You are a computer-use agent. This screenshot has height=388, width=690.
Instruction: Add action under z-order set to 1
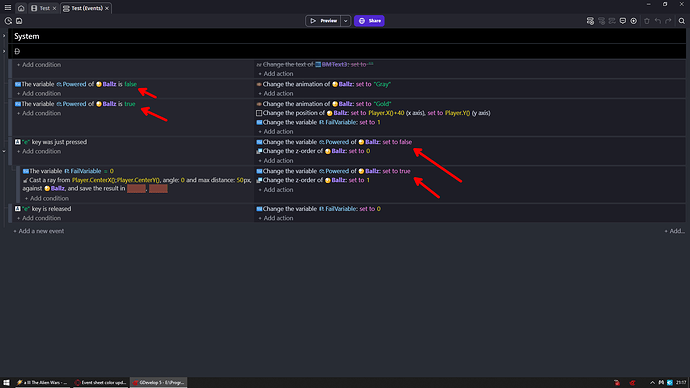275,190
